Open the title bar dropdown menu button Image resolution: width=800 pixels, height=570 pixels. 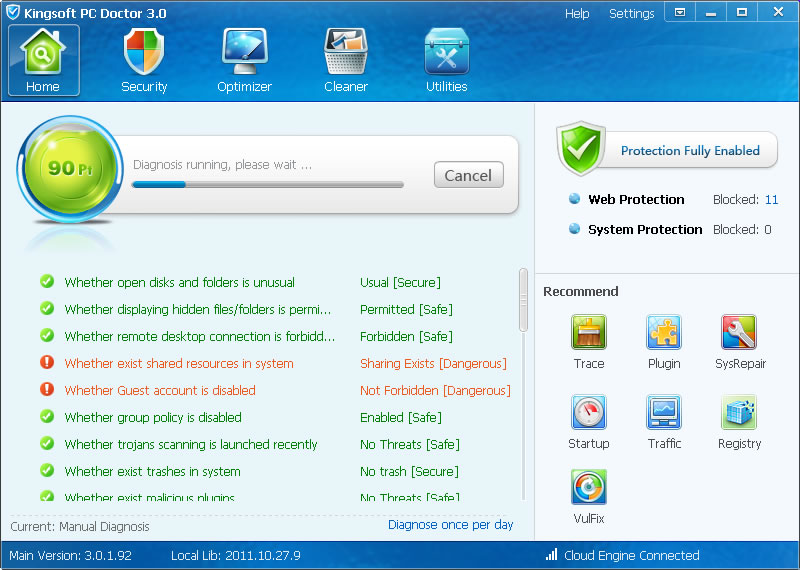click(x=680, y=12)
